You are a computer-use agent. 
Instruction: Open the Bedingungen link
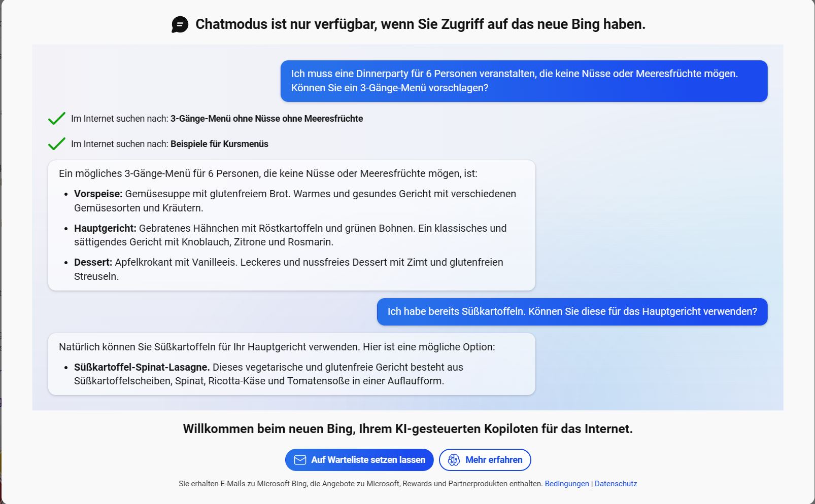566,484
